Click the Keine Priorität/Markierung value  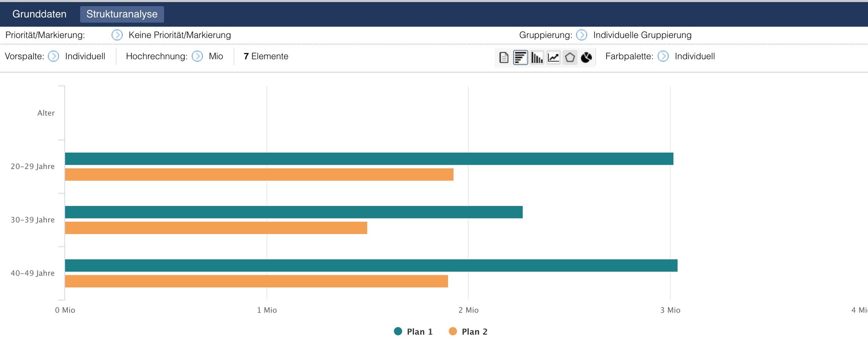[180, 35]
